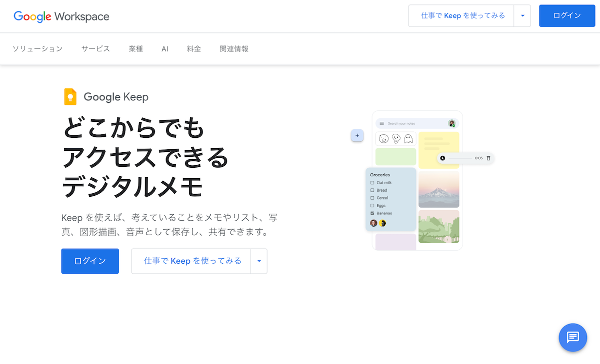
Task: Click the Google Keep product name text
Action: (x=116, y=97)
